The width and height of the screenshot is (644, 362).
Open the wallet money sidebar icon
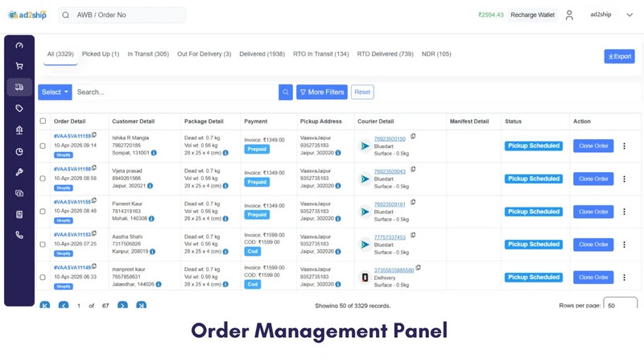19,193
